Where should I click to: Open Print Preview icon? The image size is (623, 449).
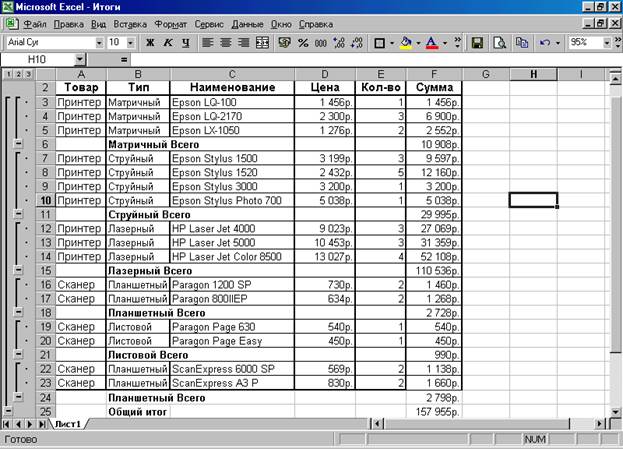click(499, 43)
